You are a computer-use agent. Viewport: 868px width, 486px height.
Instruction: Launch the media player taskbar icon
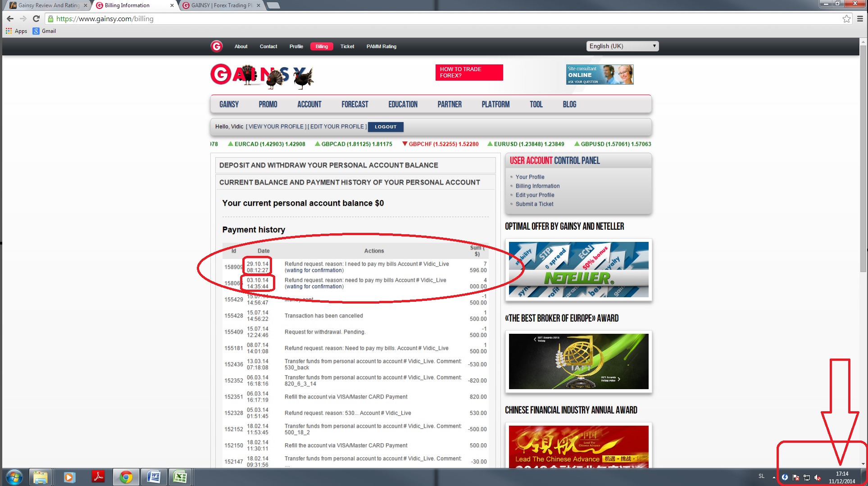[69, 477]
